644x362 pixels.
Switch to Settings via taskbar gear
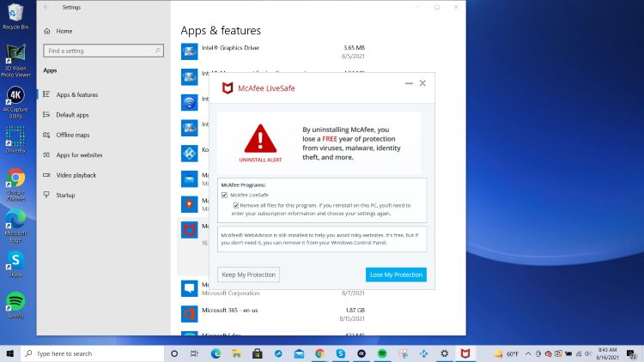(445, 353)
